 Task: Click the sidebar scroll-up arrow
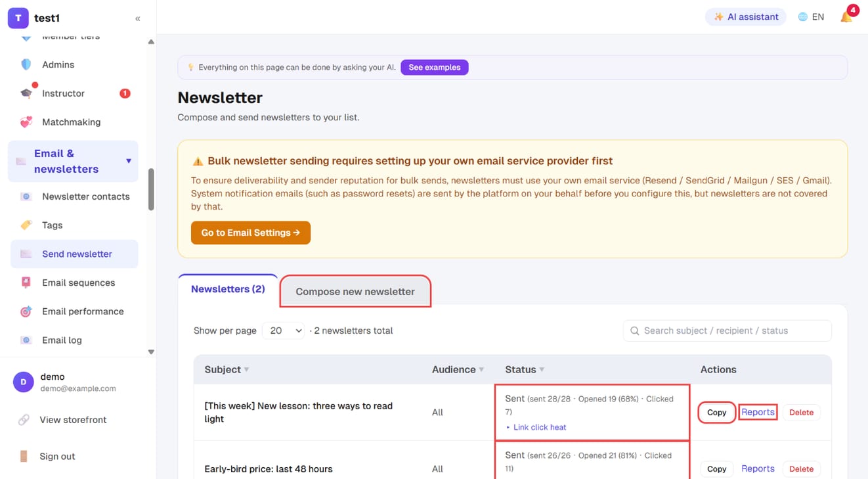[x=151, y=42]
